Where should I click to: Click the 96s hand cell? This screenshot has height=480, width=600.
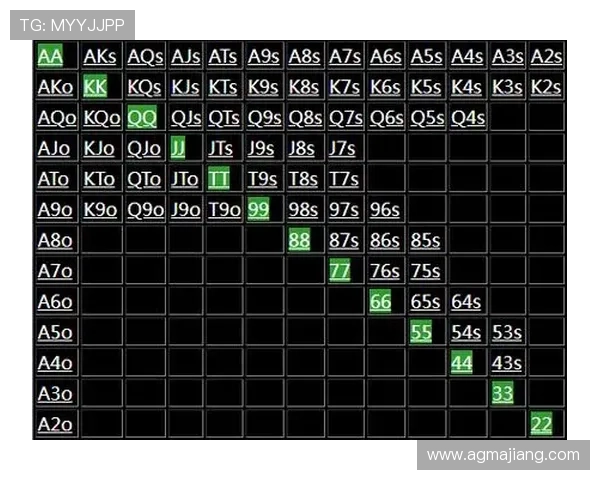click(385, 210)
